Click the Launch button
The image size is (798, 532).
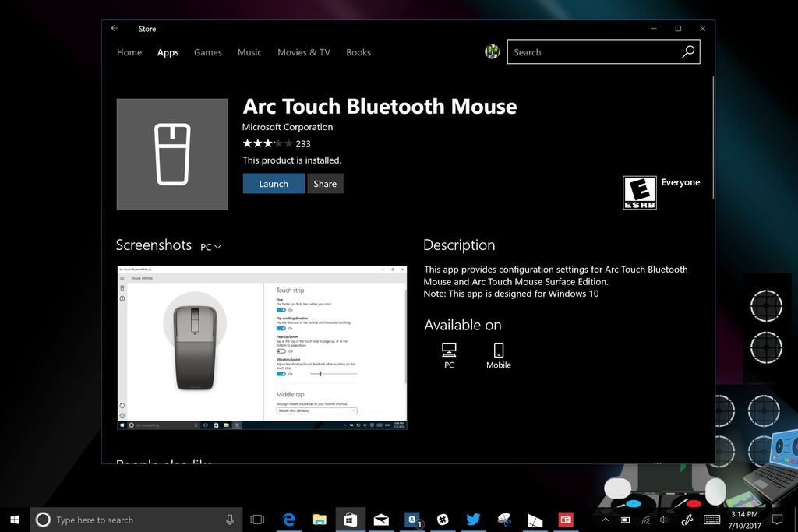click(273, 183)
